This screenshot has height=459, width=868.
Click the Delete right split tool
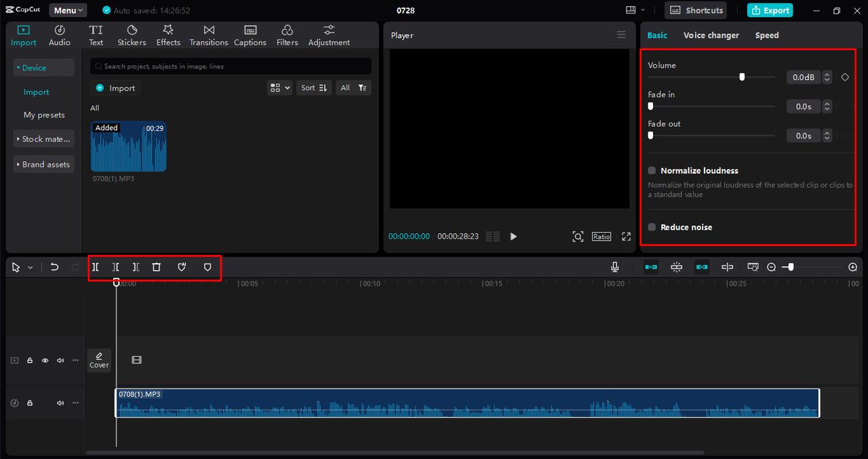click(x=136, y=267)
